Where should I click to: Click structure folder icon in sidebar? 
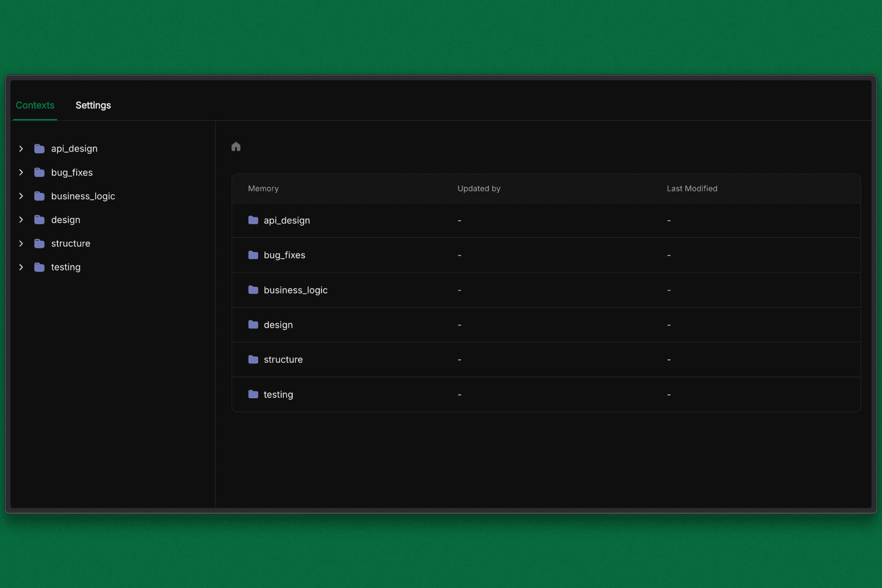point(40,243)
